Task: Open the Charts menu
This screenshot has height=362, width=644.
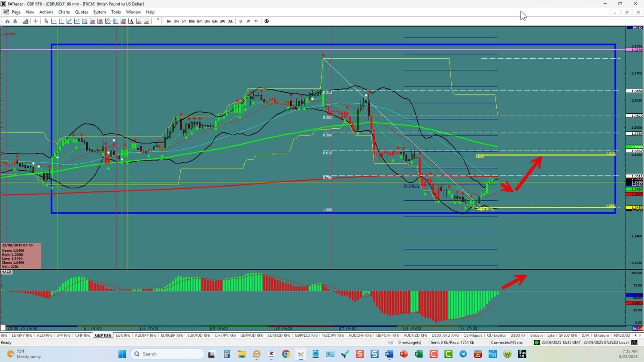Action: coord(64,12)
